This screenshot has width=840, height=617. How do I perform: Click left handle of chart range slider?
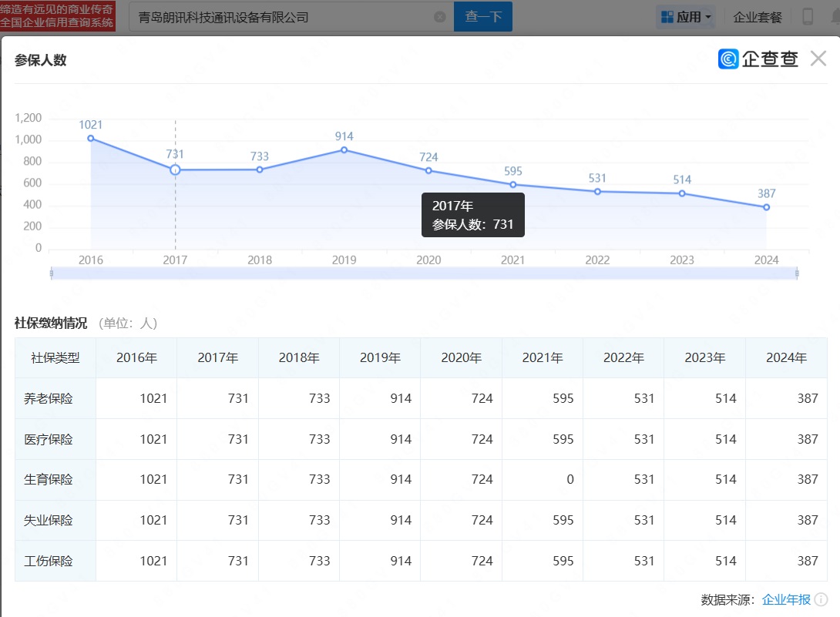(51, 273)
